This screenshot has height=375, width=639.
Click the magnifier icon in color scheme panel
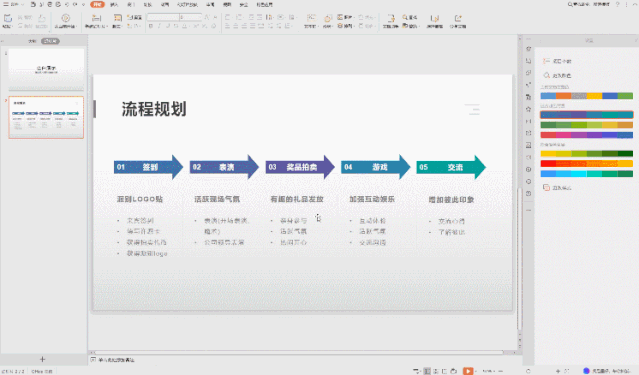point(546,75)
